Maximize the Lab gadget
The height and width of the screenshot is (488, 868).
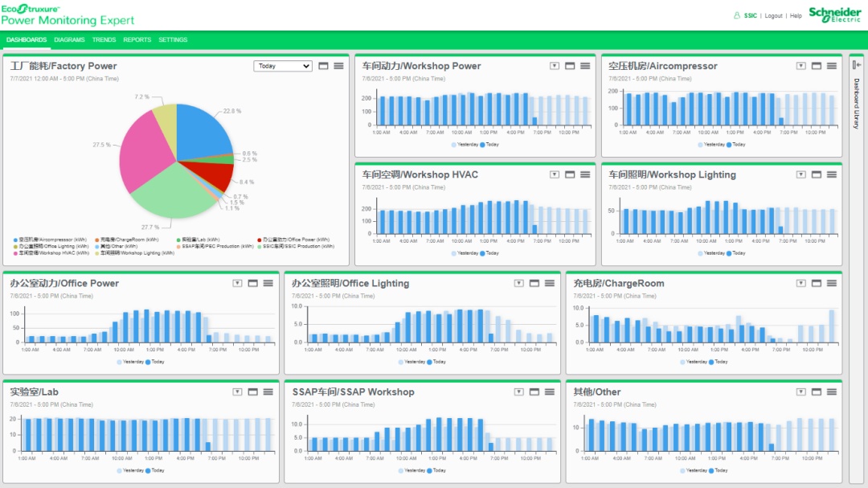(253, 392)
